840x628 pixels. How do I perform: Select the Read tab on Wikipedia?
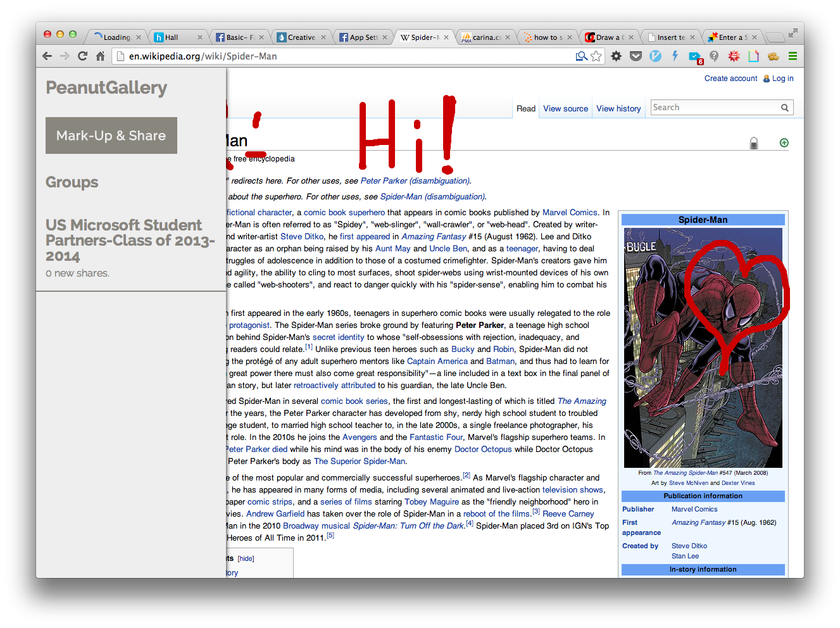pyautogui.click(x=526, y=109)
